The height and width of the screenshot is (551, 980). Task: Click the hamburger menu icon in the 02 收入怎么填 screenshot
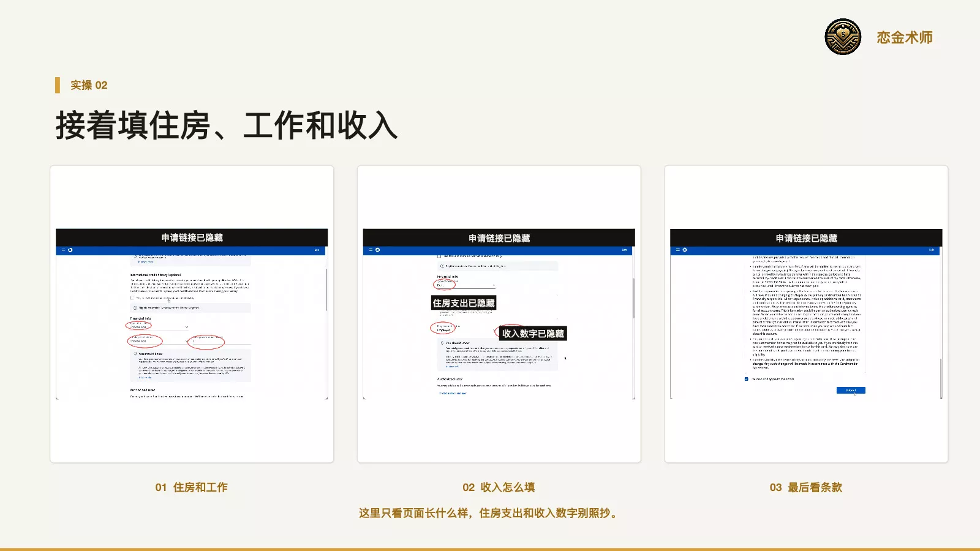coord(371,250)
